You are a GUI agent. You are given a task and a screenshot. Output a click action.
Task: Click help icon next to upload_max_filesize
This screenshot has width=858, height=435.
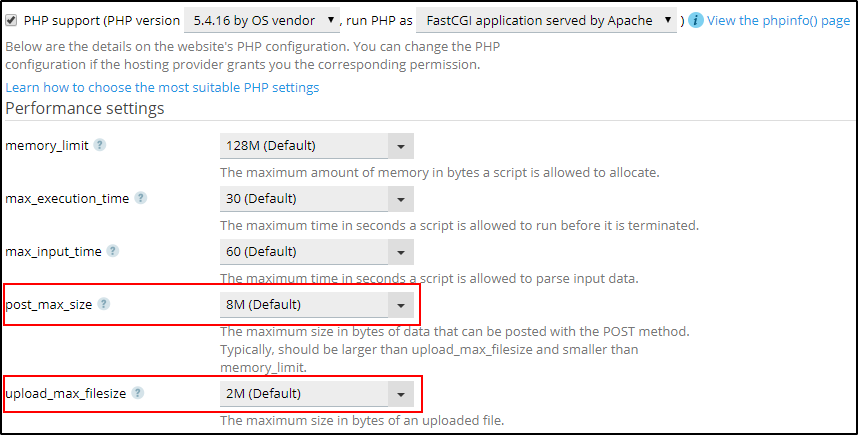138,393
